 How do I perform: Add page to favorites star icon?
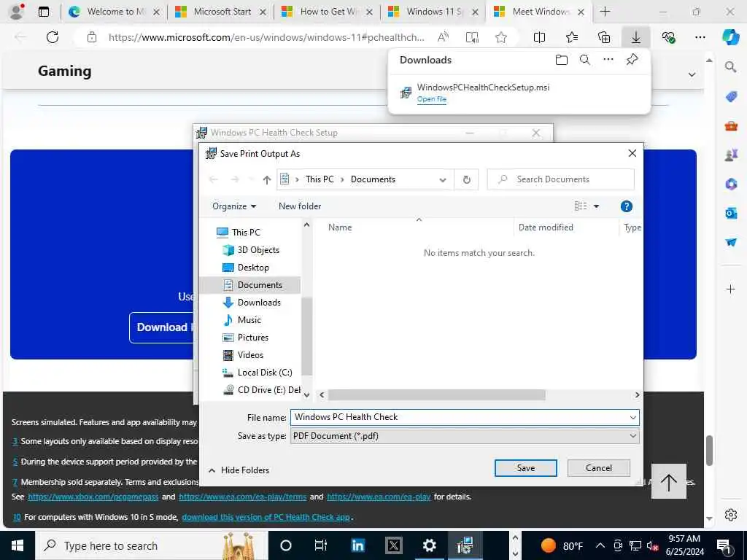pos(500,37)
